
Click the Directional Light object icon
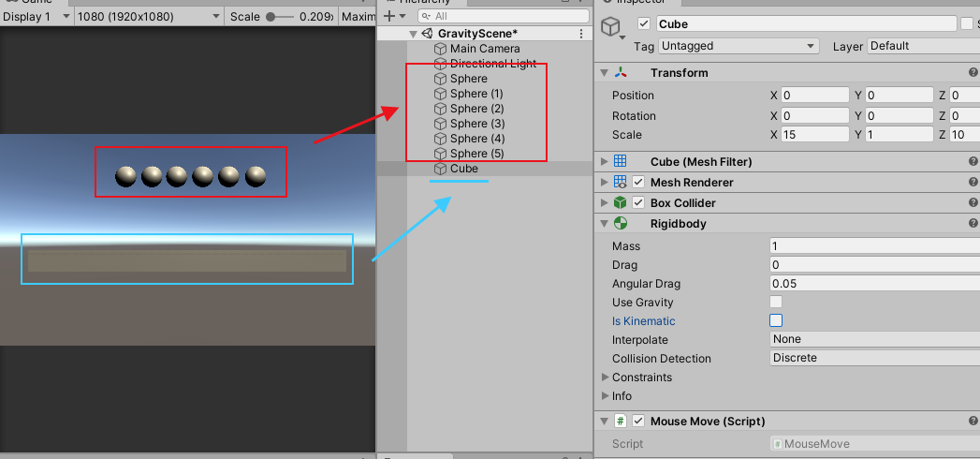(x=440, y=64)
